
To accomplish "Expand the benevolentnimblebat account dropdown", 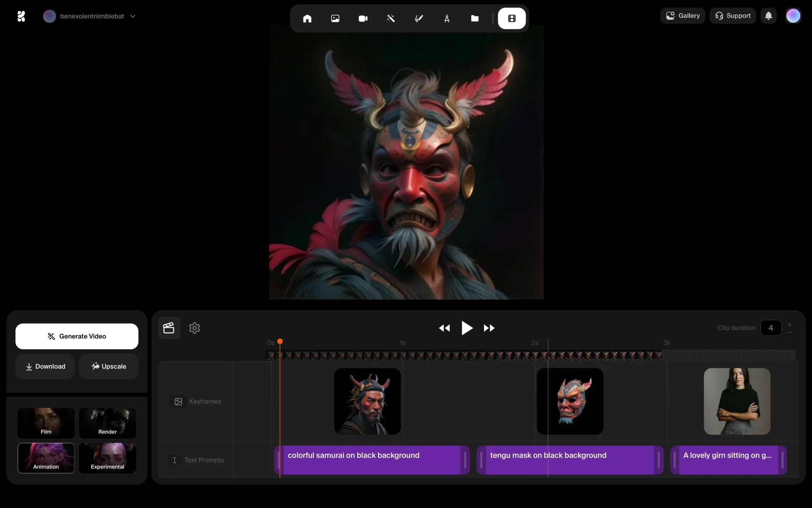I will [x=132, y=16].
